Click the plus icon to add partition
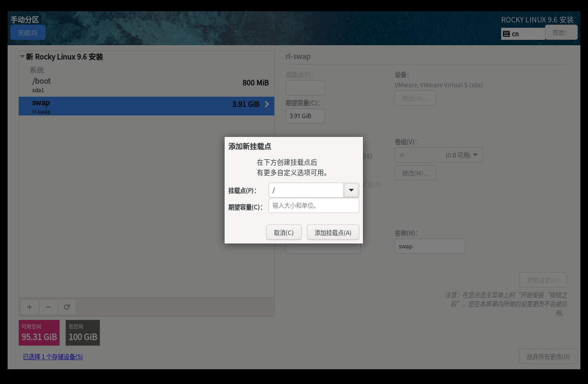 click(x=30, y=307)
